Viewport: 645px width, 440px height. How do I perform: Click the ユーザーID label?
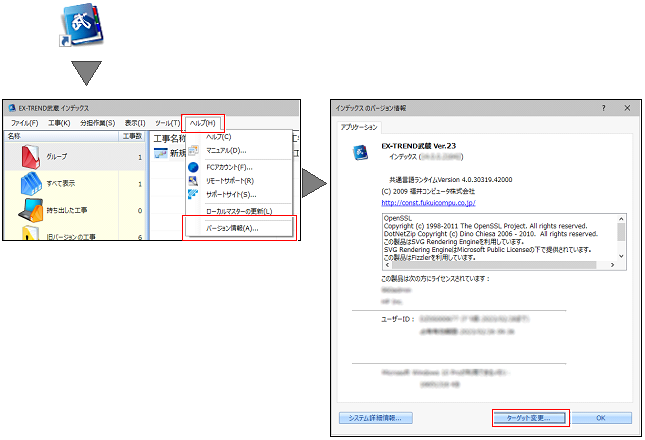pyautogui.click(x=397, y=319)
